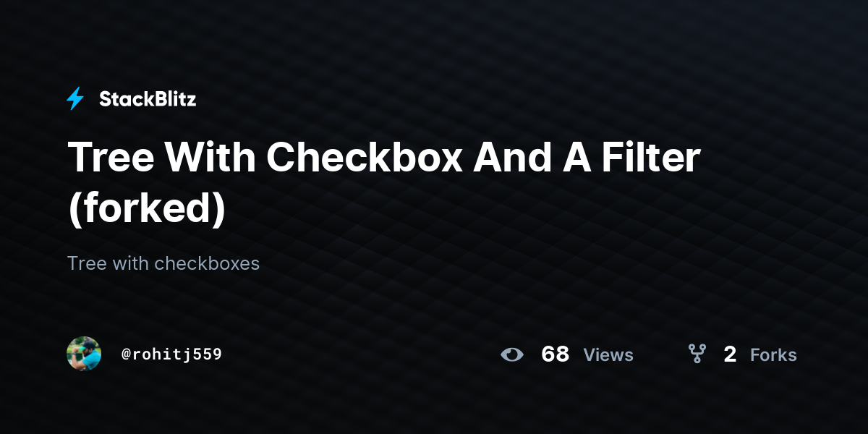Select the "Tree With Checkbox And A Filter" title line

tap(384, 157)
